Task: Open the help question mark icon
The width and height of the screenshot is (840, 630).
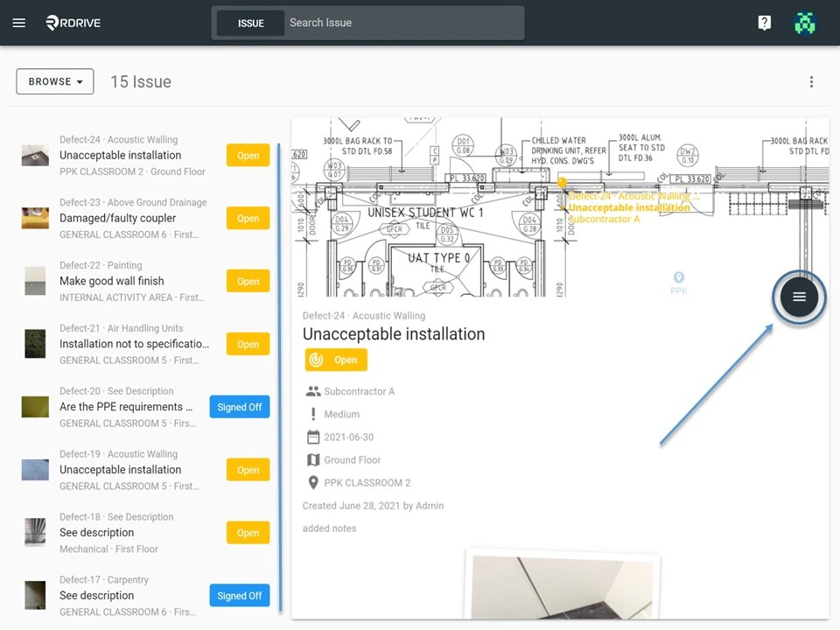Action: coord(765,23)
